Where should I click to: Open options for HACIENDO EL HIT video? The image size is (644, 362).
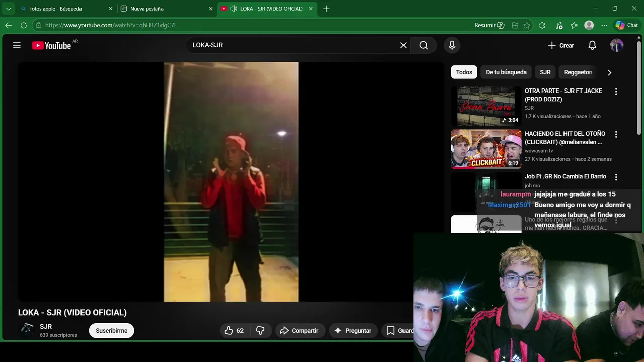coord(616,134)
